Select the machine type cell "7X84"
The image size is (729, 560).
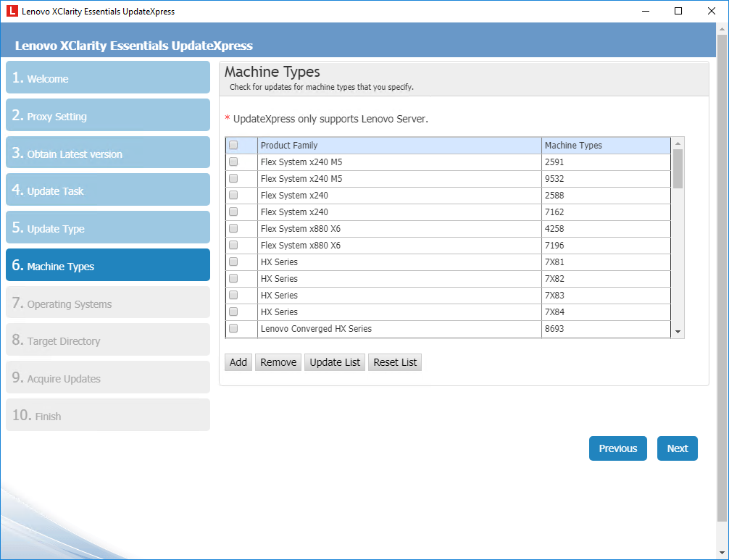[607, 312]
